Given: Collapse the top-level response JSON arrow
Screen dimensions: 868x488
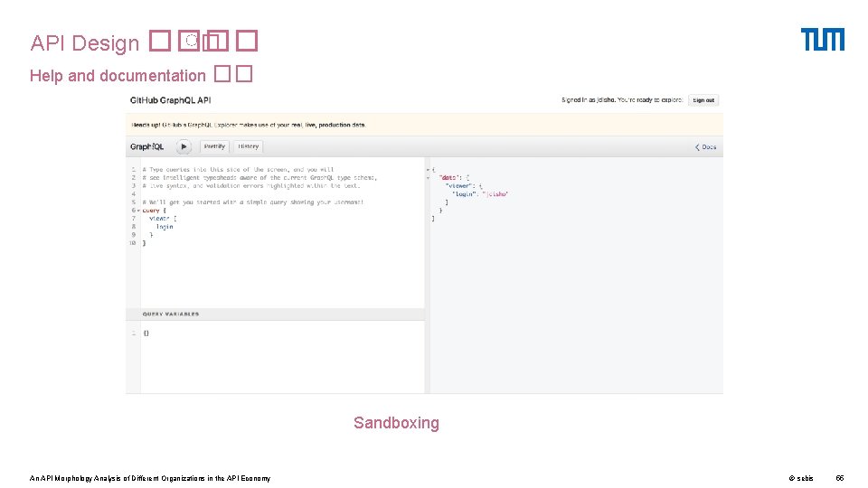Looking at the screenshot, I should [428, 170].
